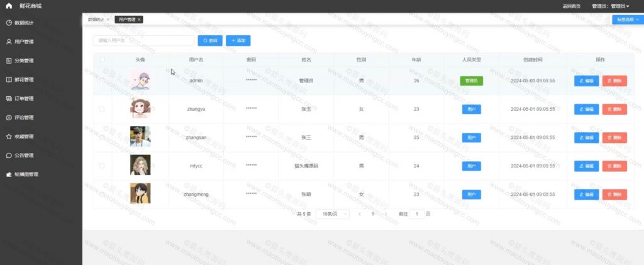Close the 数据统计 tab with its X
Viewport: 644px width, 265px height.
click(108, 20)
